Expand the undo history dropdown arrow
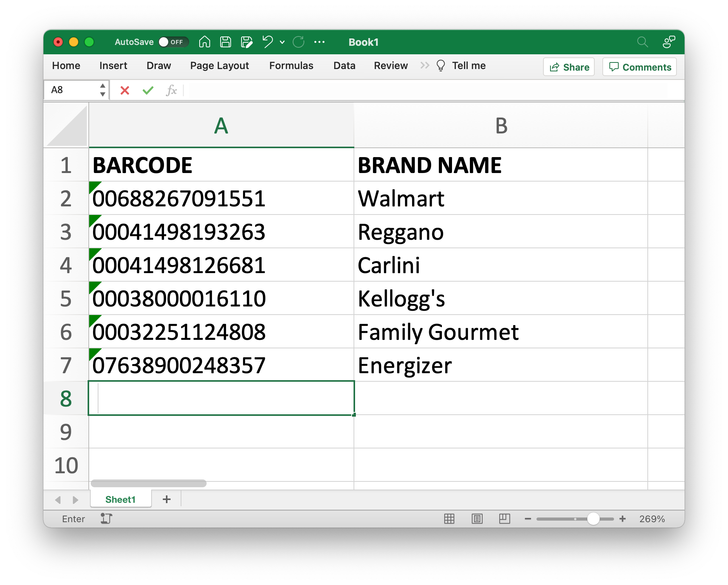Image resolution: width=728 pixels, height=585 pixels. click(x=282, y=42)
